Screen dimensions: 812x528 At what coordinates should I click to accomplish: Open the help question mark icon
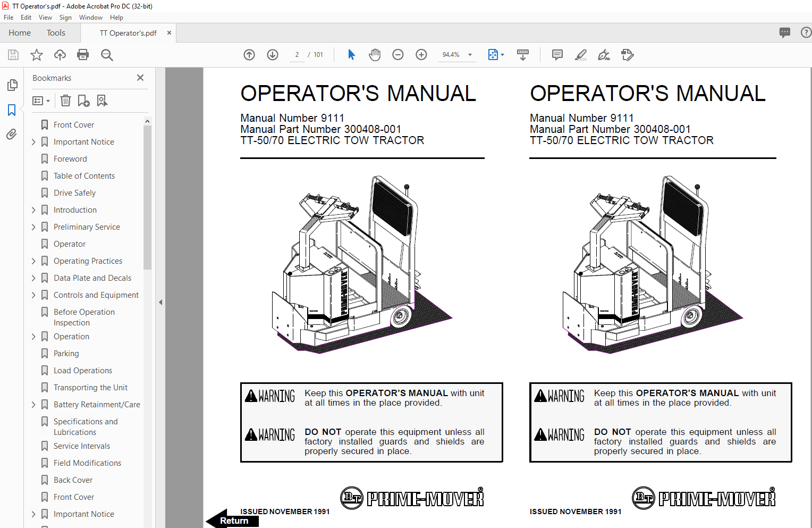[806, 32]
